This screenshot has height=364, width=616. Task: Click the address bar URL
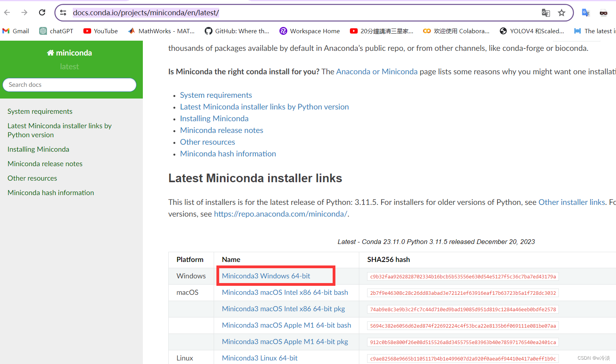pyautogui.click(x=146, y=13)
